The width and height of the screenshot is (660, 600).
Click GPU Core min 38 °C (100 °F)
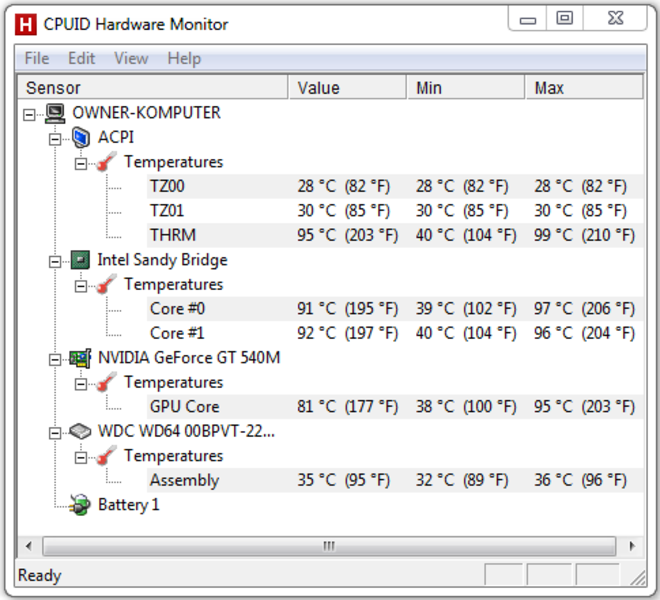click(x=466, y=407)
